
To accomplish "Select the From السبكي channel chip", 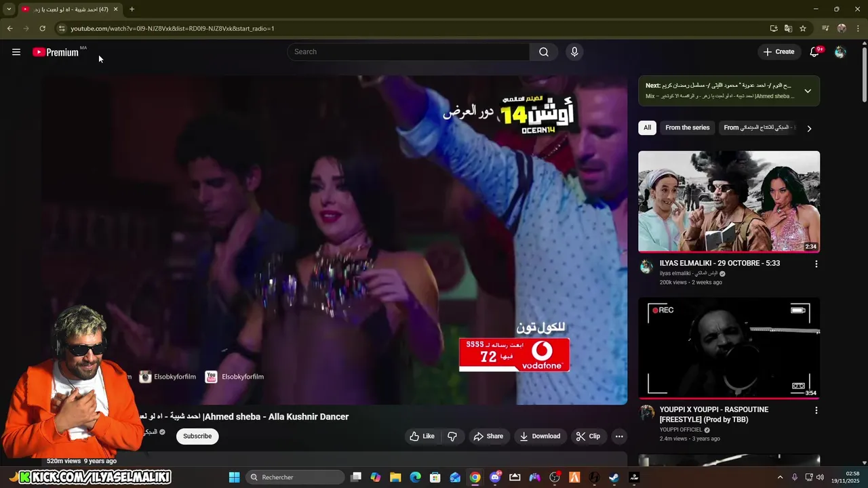I will (758, 127).
